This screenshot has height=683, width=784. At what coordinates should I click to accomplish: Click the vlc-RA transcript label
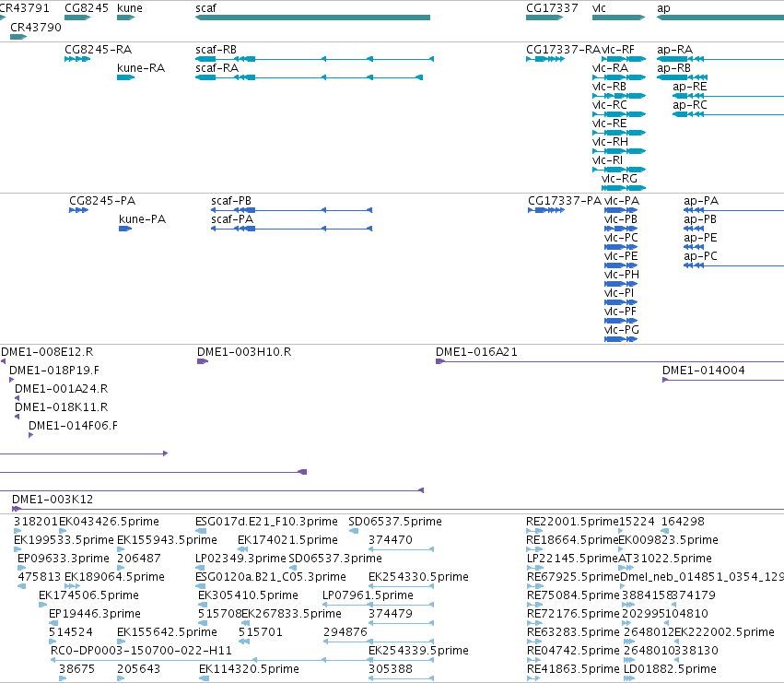610,68
